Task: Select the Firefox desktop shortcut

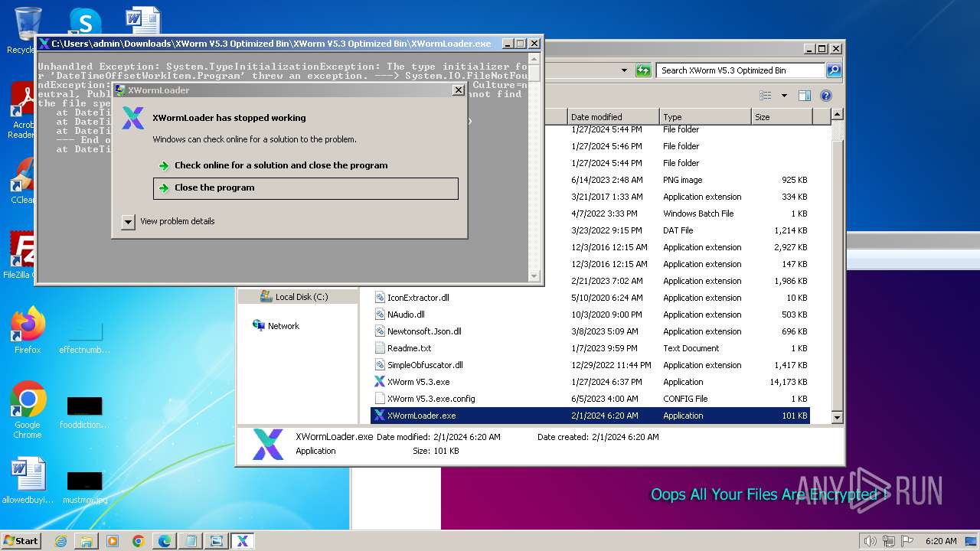Action: click(28, 331)
